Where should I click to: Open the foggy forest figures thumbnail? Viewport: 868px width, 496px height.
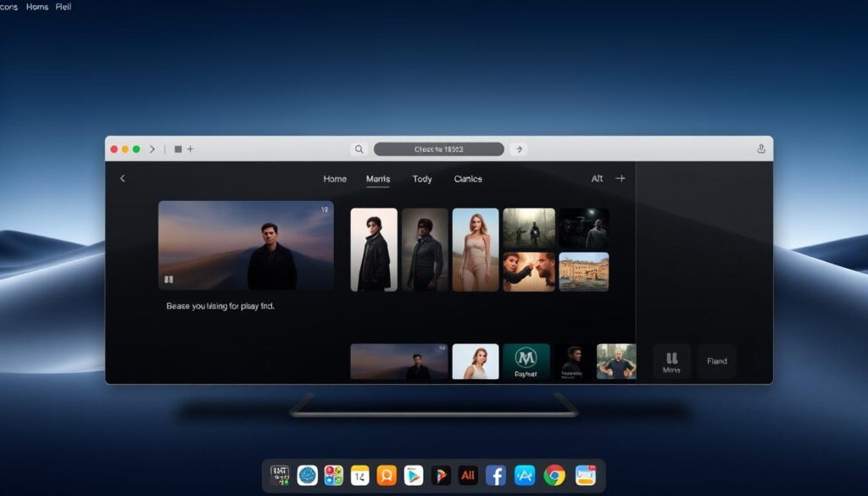529,228
